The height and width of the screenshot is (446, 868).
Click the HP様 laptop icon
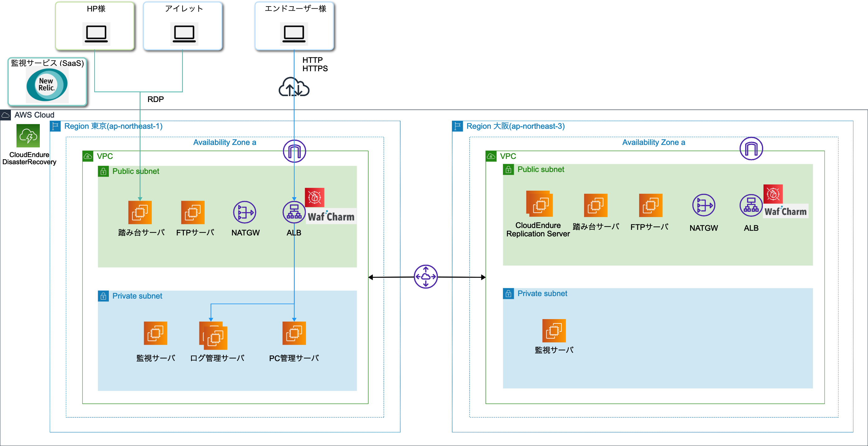[x=96, y=34]
